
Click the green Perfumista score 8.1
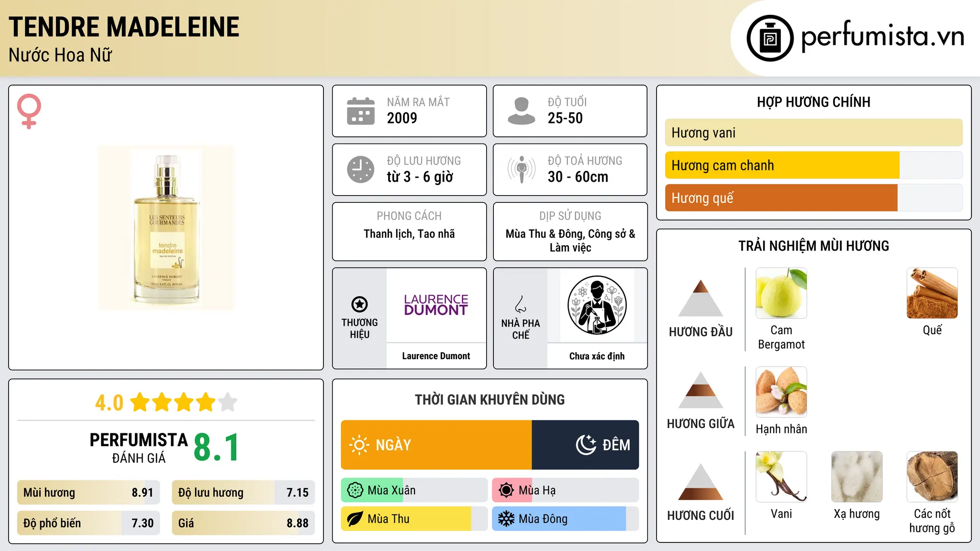point(217,447)
